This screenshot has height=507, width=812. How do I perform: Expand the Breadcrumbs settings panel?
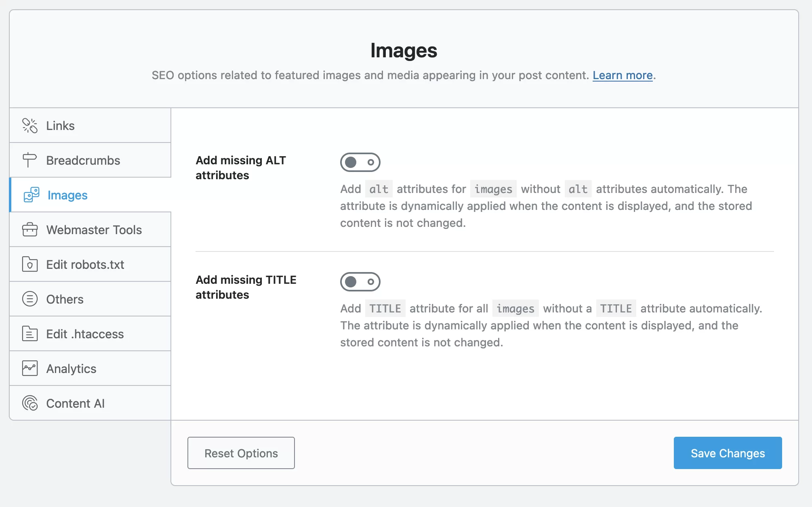[x=90, y=160]
